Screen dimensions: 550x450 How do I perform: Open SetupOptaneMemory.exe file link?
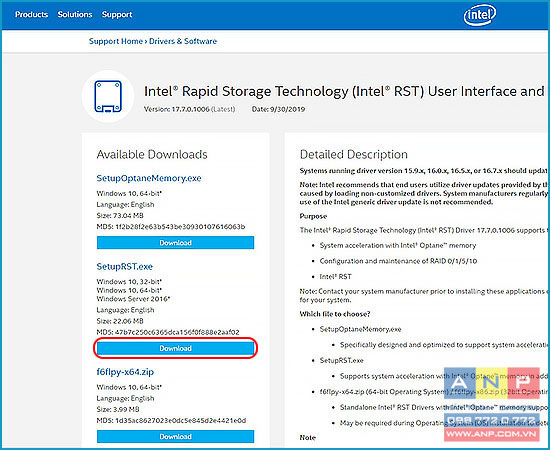[x=149, y=178]
